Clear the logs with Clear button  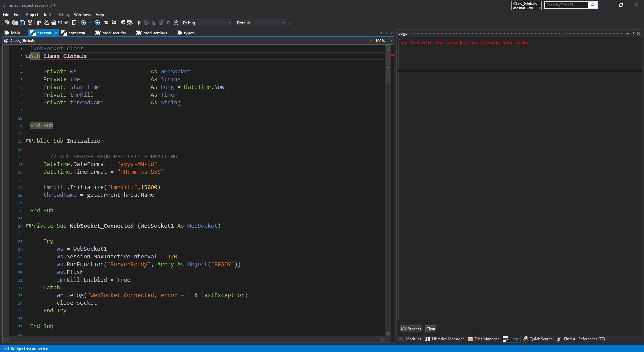tap(431, 329)
